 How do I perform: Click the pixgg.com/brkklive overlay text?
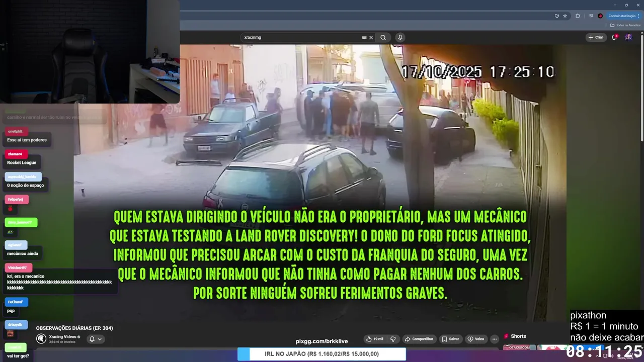(x=322, y=341)
